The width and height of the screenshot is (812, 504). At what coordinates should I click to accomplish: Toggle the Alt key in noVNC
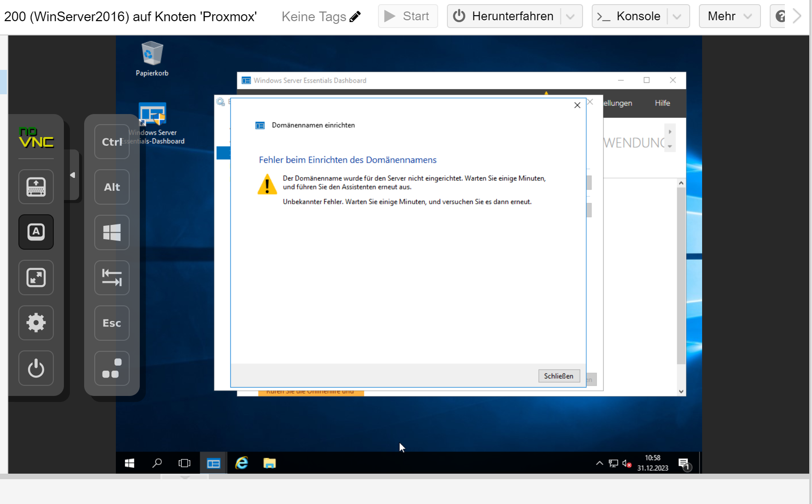pos(112,187)
